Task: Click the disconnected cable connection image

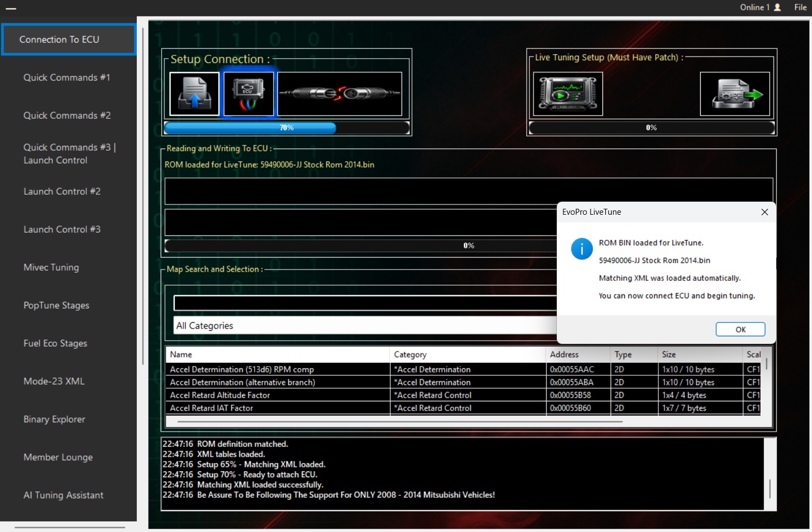Action: coord(340,94)
